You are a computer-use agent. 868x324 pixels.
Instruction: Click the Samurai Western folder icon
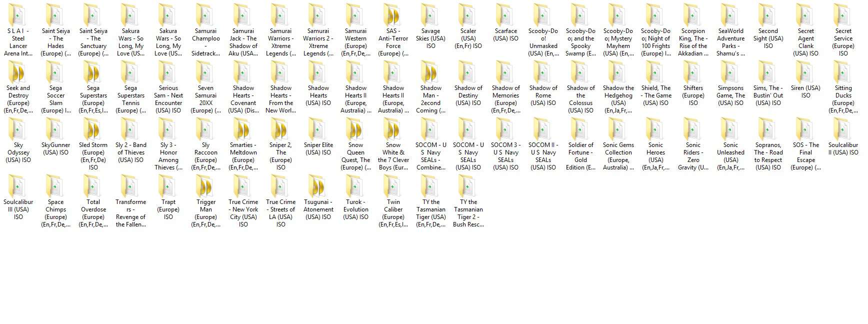click(355, 14)
